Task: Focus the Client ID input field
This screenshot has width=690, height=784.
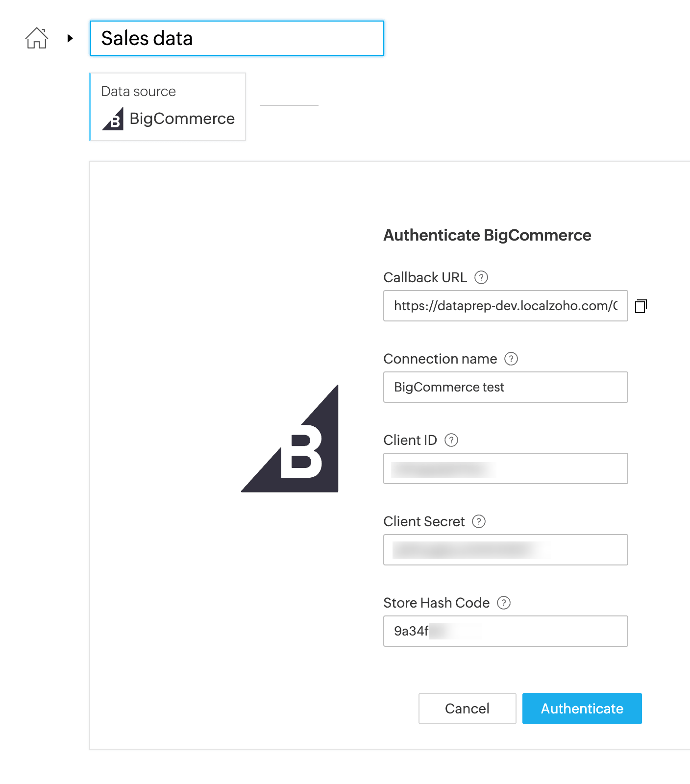Action: [505, 468]
